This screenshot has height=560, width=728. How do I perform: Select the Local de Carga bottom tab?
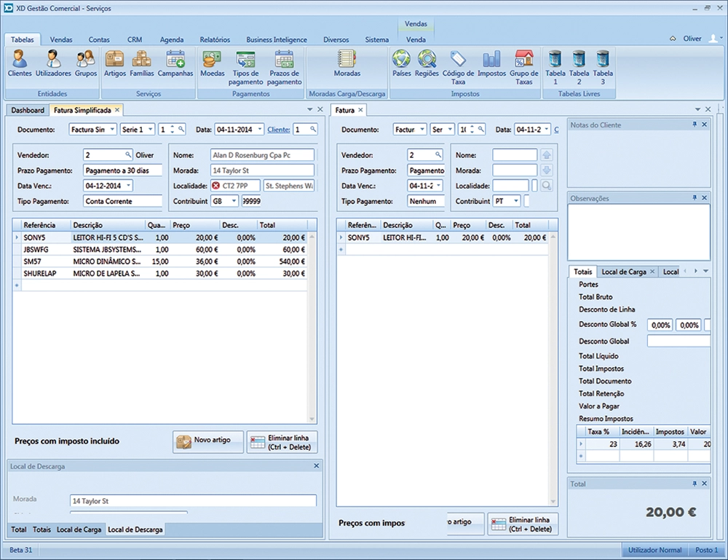(x=79, y=529)
